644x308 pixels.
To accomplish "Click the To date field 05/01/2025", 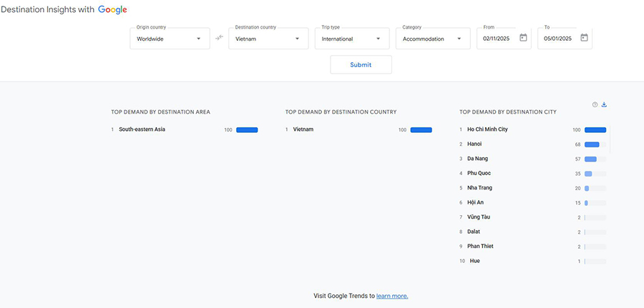I will 557,39.
